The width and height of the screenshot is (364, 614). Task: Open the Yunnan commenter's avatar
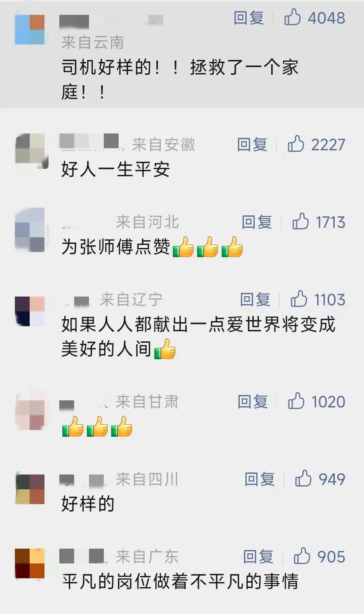click(x=30, y=29)
